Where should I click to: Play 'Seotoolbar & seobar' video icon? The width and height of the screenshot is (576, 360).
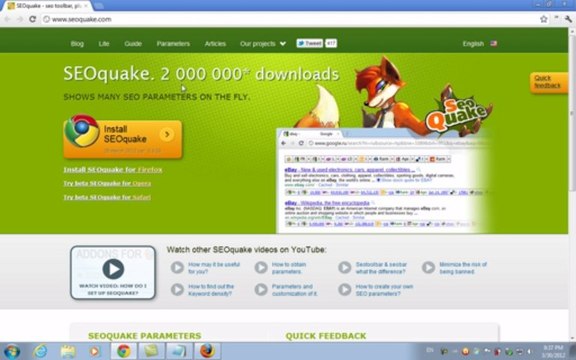[x=345, y=267]
